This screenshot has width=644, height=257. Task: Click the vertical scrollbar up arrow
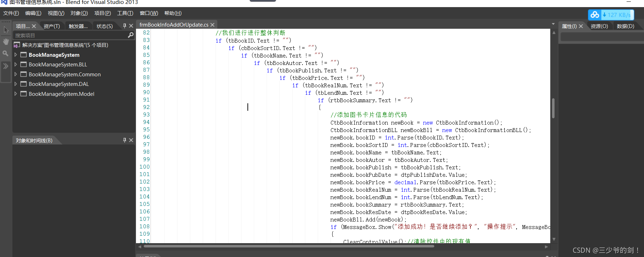pos(554,32)
